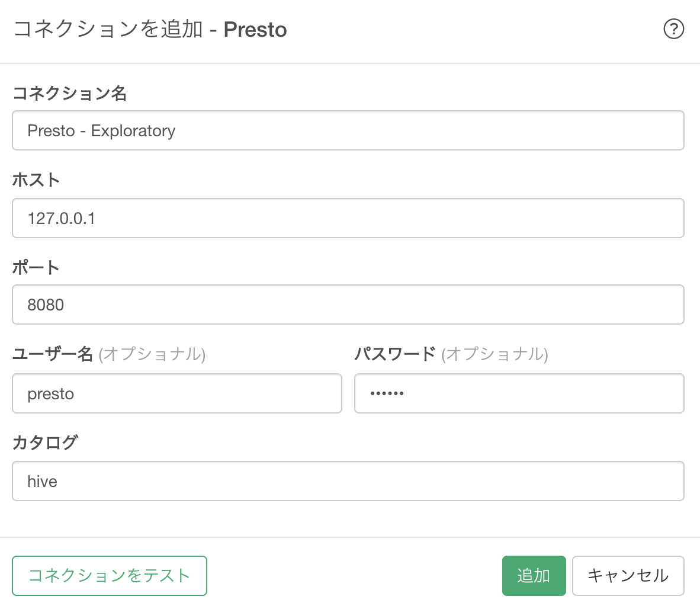Click the ポート label text

36,267
